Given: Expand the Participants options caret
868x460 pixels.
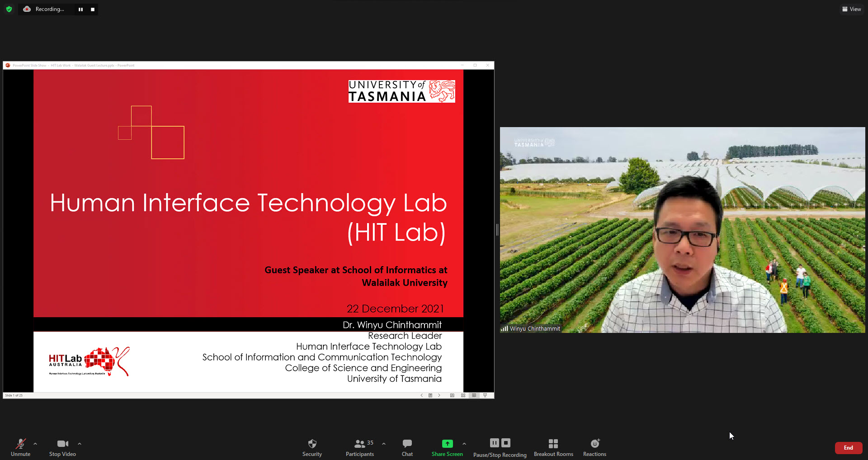Looking at the screenshot, I should click(384, 444).
